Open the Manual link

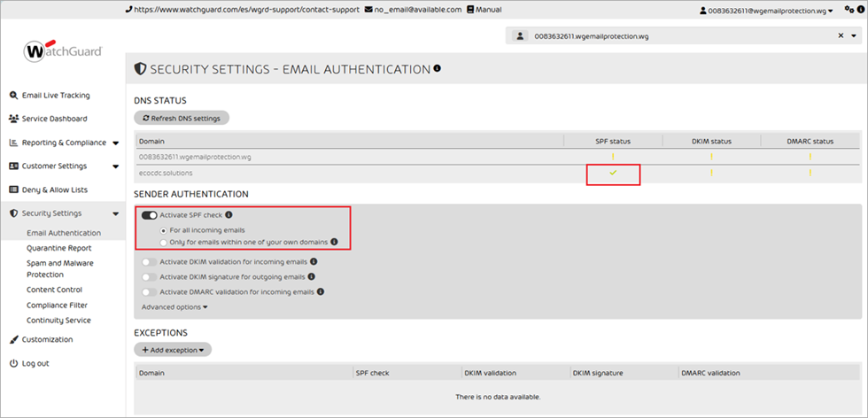489,10
